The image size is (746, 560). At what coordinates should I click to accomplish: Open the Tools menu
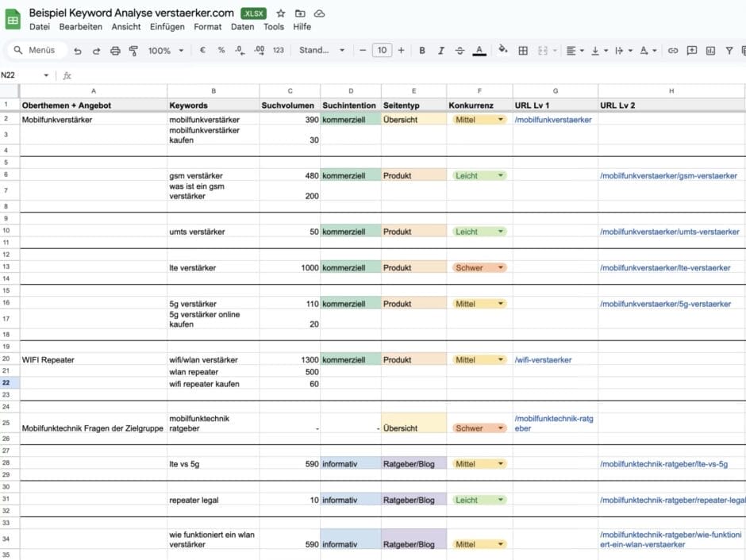click(x=274, y=27)
